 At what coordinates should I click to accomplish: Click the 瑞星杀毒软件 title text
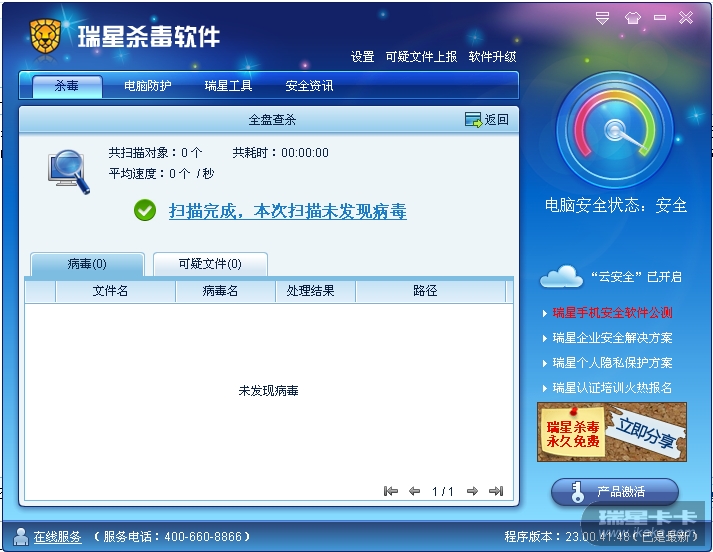pos(149,36)
